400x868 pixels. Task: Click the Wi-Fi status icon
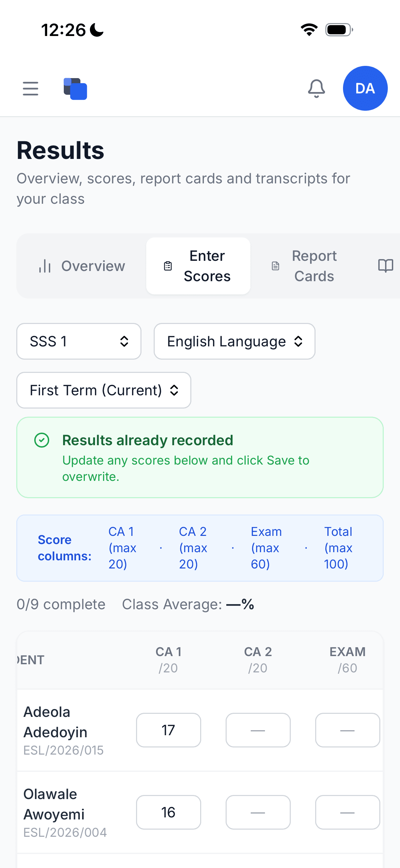click(x=309, y=29)
